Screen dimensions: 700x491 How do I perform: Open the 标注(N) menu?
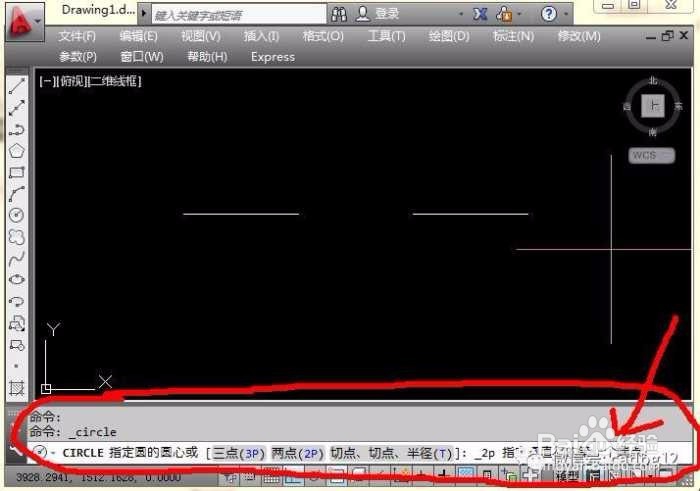[513, 36]
